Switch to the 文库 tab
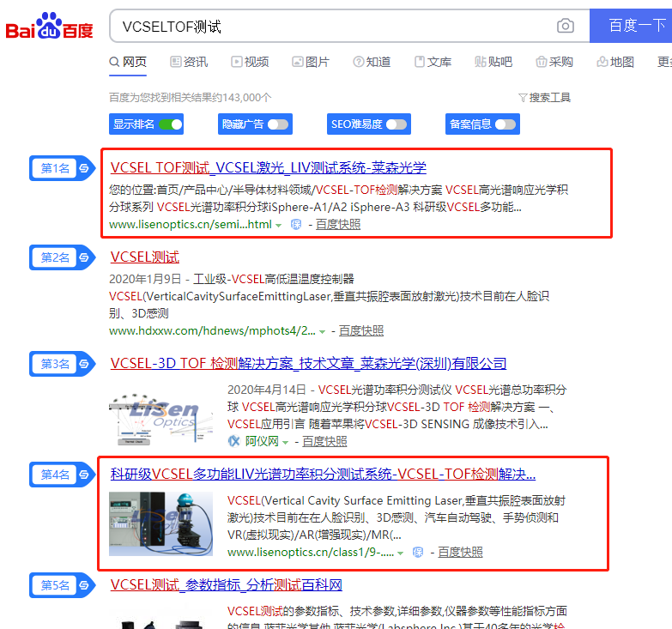The image size is (672, 629). click(x=433, y=62)
